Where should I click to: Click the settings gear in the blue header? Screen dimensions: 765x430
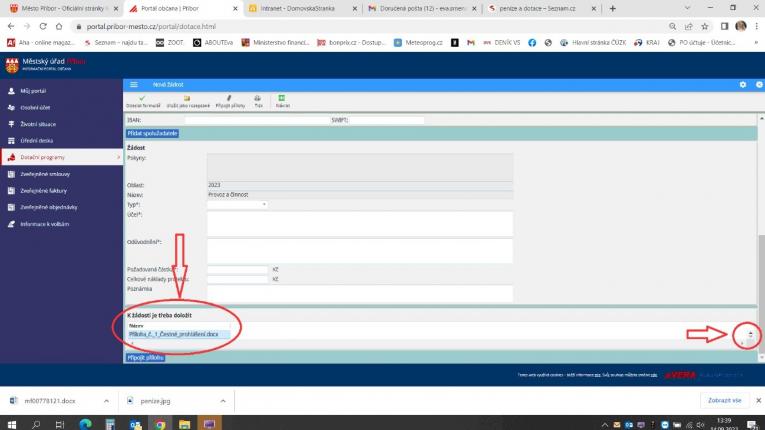pyautogui.click(x=743, y=84)
